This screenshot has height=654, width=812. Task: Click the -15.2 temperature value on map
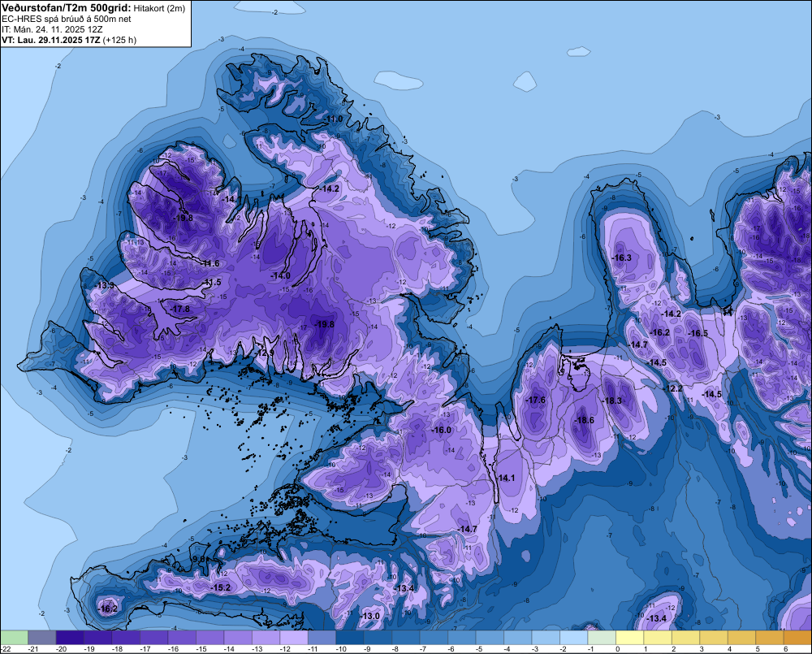(220, 587)
